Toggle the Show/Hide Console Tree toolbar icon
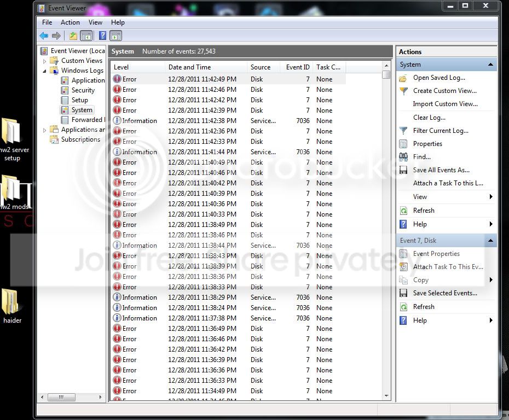 86,36
